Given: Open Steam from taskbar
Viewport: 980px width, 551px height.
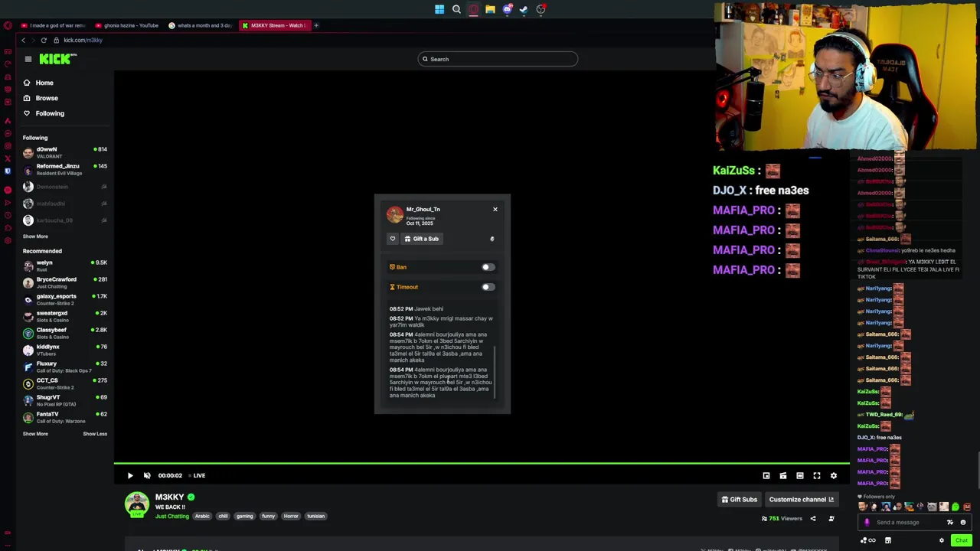Looking at the screenshot, I should tap(524, 9).
